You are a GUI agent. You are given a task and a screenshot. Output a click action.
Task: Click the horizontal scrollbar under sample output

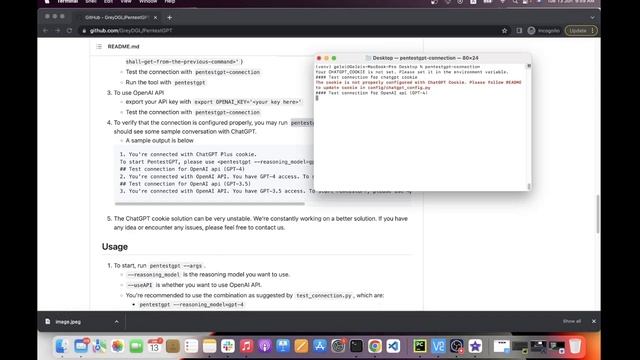(x=210, y=203)
